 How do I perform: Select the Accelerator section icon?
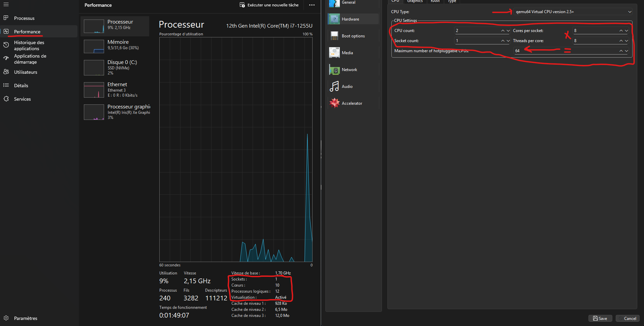point(334,103)
